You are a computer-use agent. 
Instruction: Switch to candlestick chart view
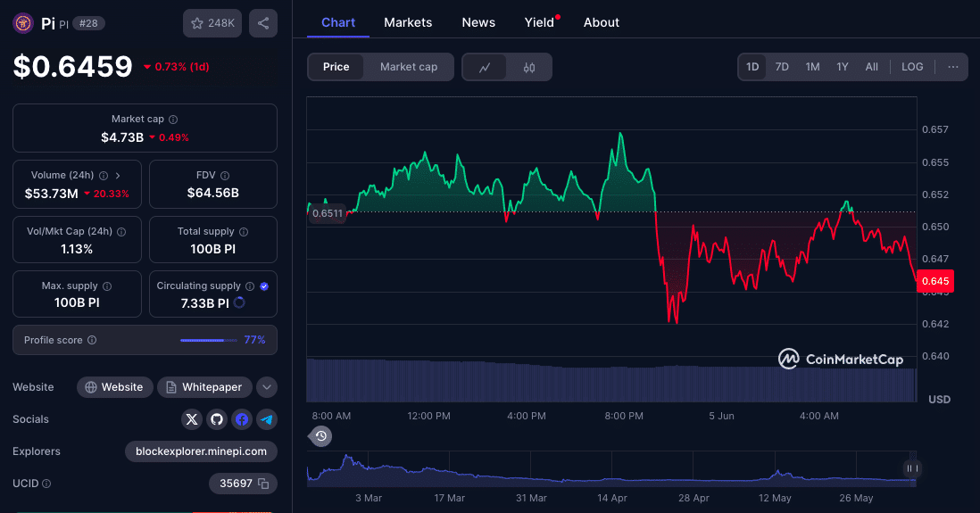529,68
